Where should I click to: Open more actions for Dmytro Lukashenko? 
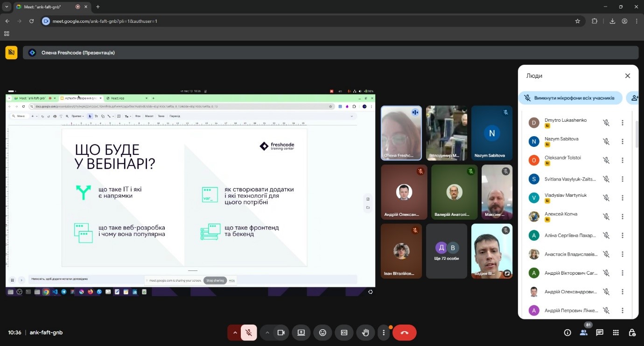623,123
